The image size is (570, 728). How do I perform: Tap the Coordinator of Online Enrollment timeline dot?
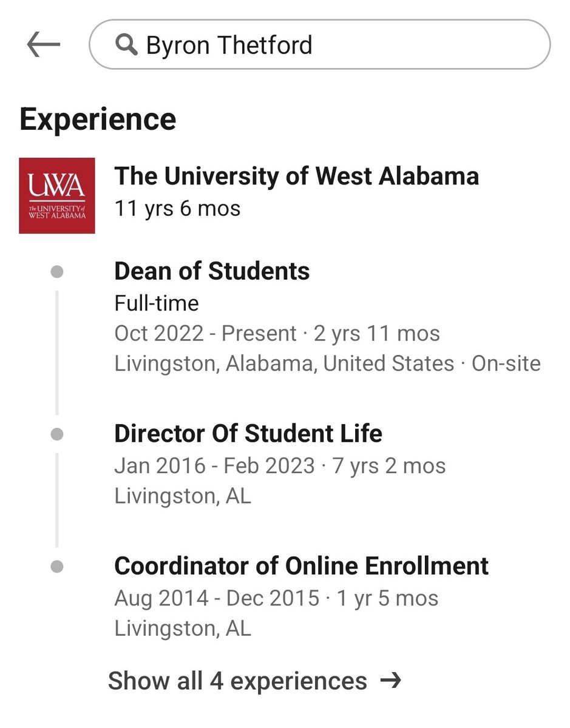tap(57, 567)
